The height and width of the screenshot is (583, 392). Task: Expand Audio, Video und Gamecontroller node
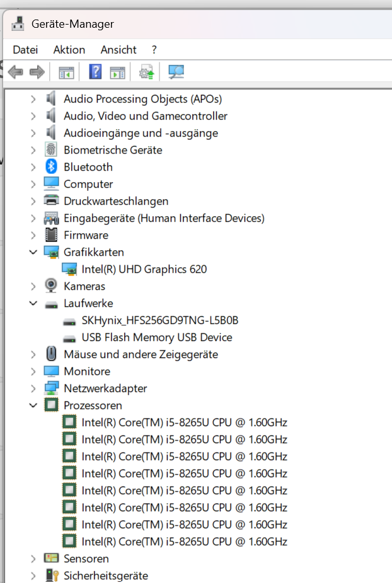point(33,116)
